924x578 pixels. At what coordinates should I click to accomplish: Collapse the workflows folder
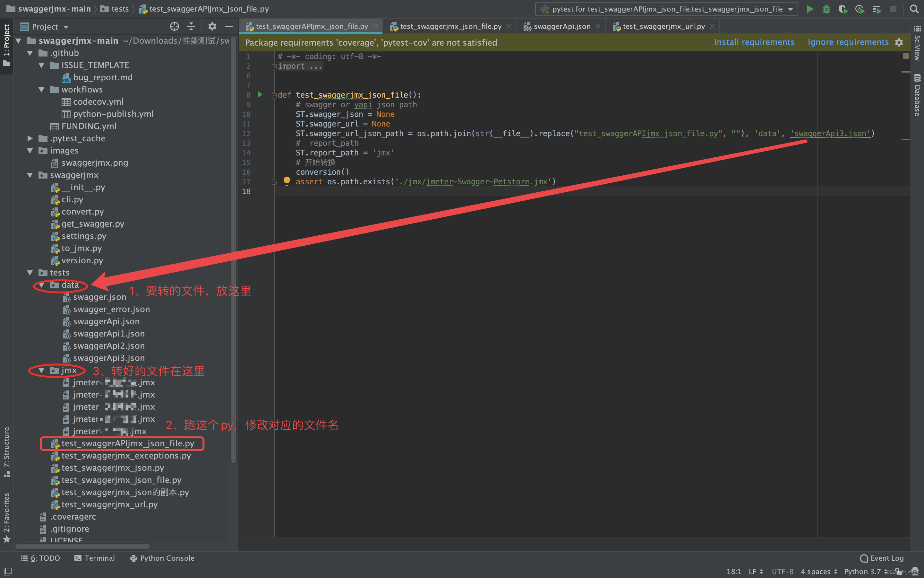point(41,90)
